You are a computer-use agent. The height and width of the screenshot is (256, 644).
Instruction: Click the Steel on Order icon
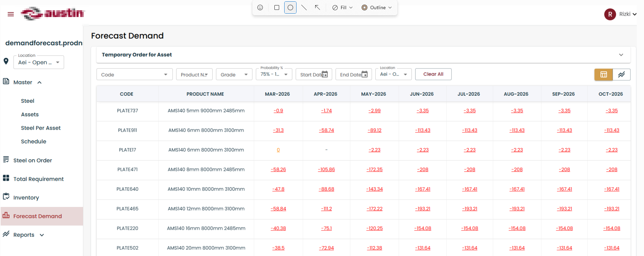(6, 160)
